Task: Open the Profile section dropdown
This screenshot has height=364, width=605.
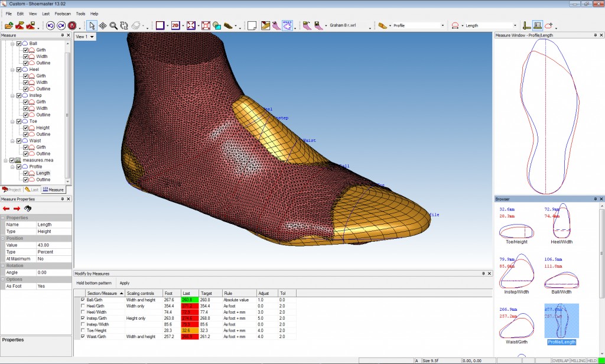Action: [x=442, y=25]
